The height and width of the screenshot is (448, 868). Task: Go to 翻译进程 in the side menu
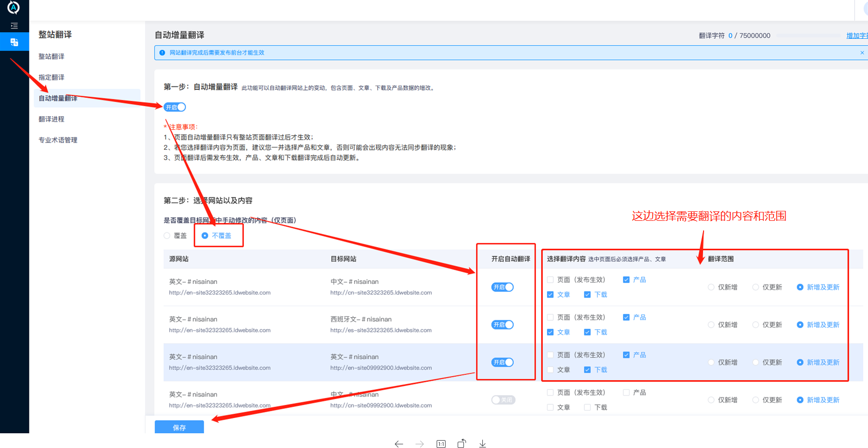click(51, 119)
